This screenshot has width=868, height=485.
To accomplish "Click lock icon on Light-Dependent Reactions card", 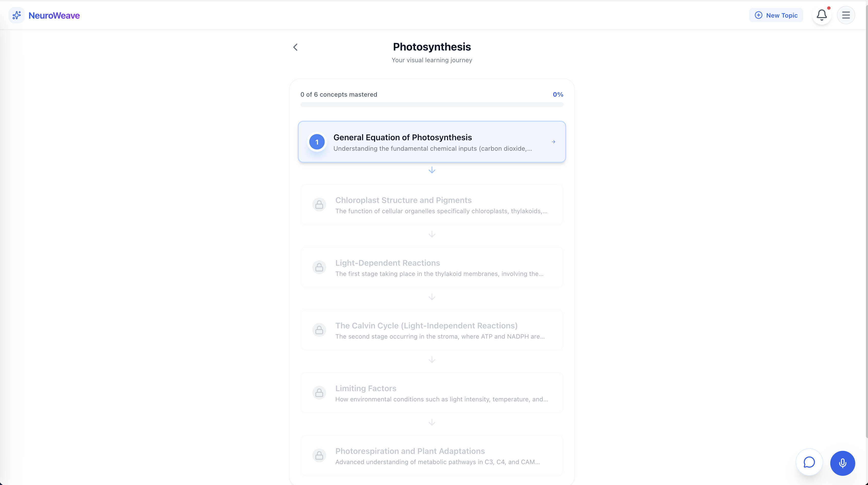I will pos(319,267).
